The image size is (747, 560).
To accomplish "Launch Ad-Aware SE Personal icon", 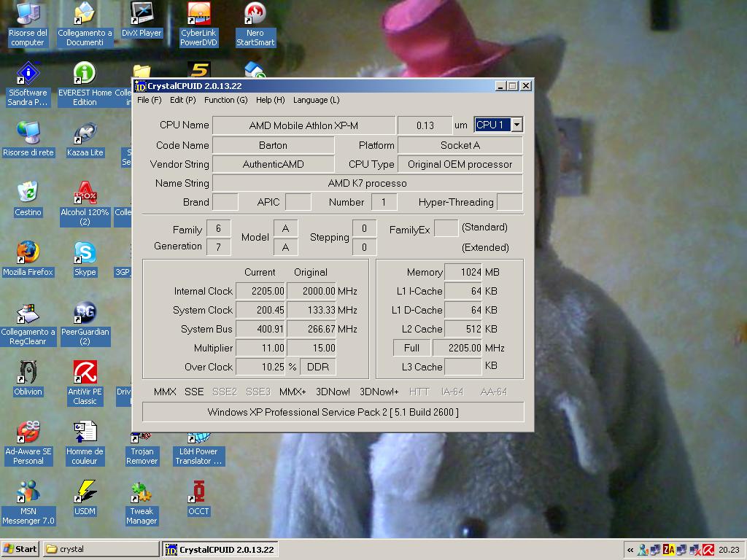I will (x=28, y=443).
